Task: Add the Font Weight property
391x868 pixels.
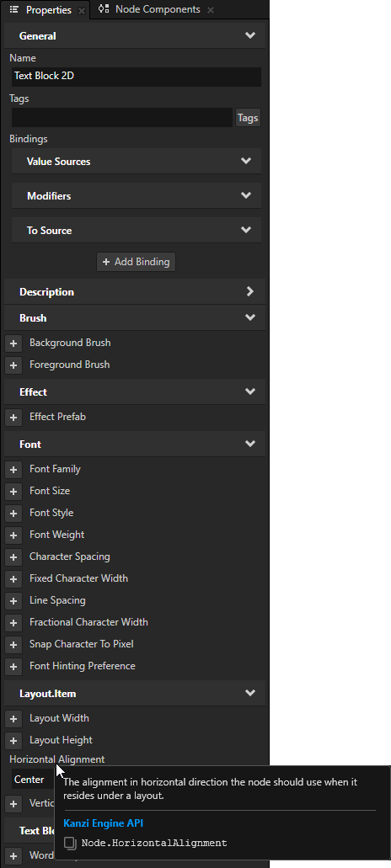Action: pyautogui.click(x=13, y=535)
